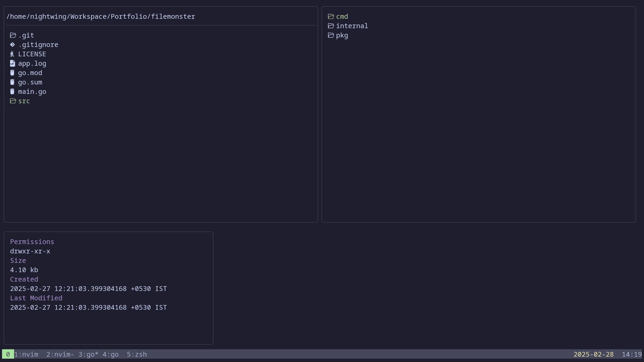Click the Permissions label
Viewport: 644px width, 362px height.
(32, 242)
